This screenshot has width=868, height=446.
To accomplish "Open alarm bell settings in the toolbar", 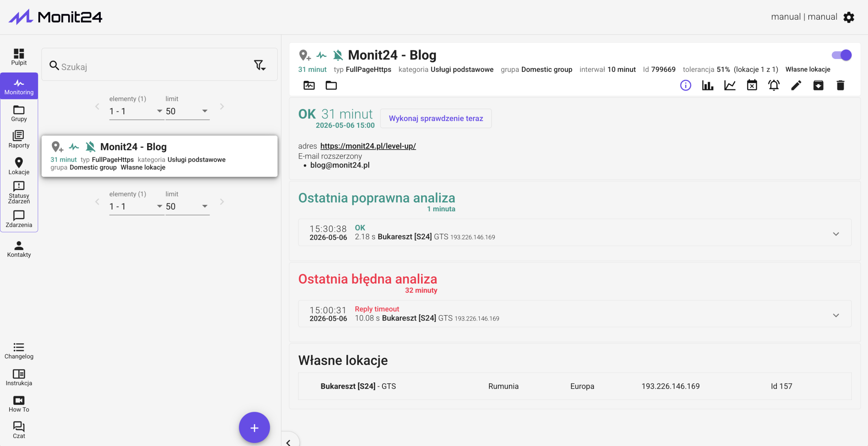I will pos(774,85).
